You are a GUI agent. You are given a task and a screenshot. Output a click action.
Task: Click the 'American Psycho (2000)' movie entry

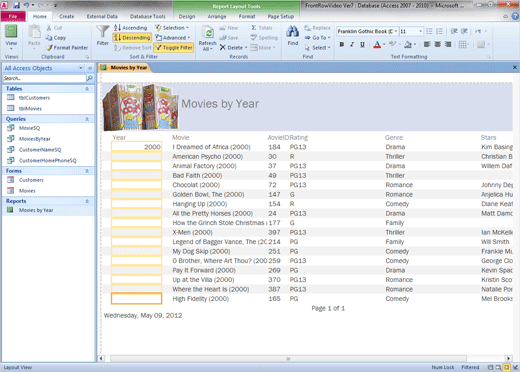coord(207,156)
